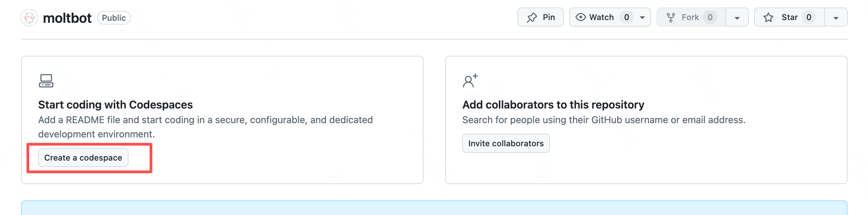Image resolution: width=868 pixels, height=215 pixels.
Task: Expand the Star lists dropdown arrow
Action: [836, 18]
